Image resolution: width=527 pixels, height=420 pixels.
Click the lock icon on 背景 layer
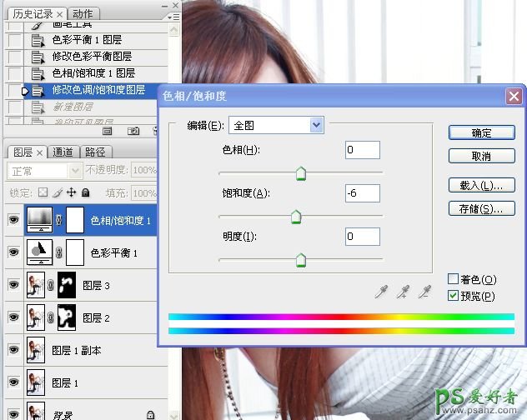click(x=151, y=415)
